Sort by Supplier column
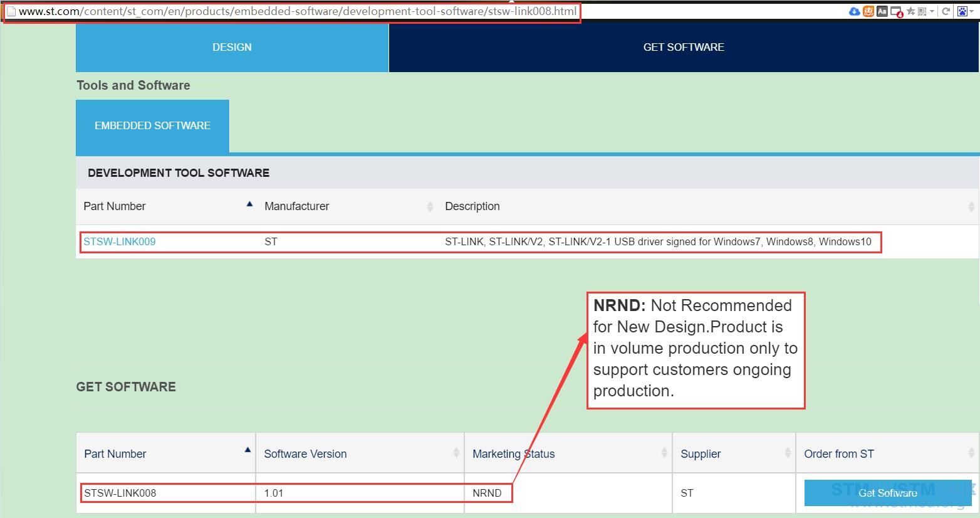The width and height of the screenshot is (980, 518). click(x=734, y=453)
